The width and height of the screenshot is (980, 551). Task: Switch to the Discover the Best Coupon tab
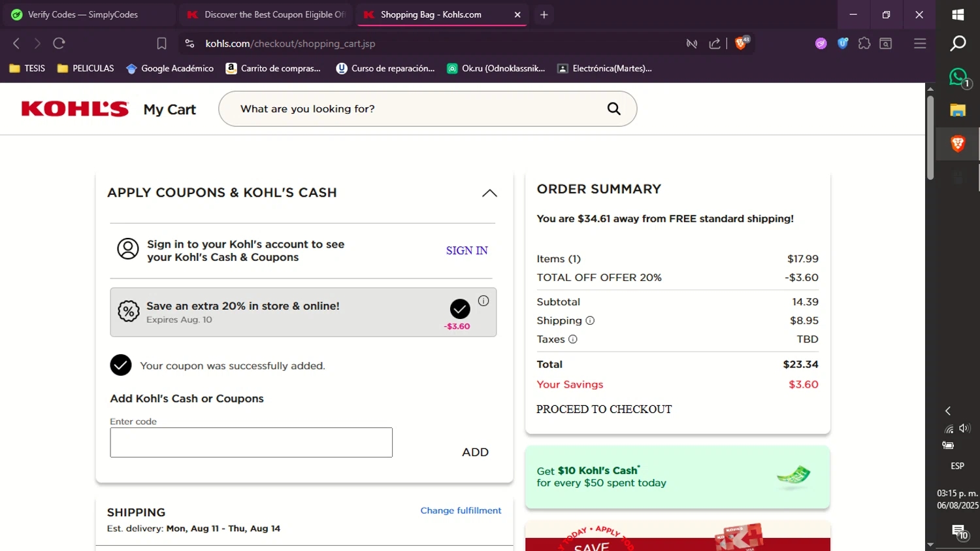point(268,14)
